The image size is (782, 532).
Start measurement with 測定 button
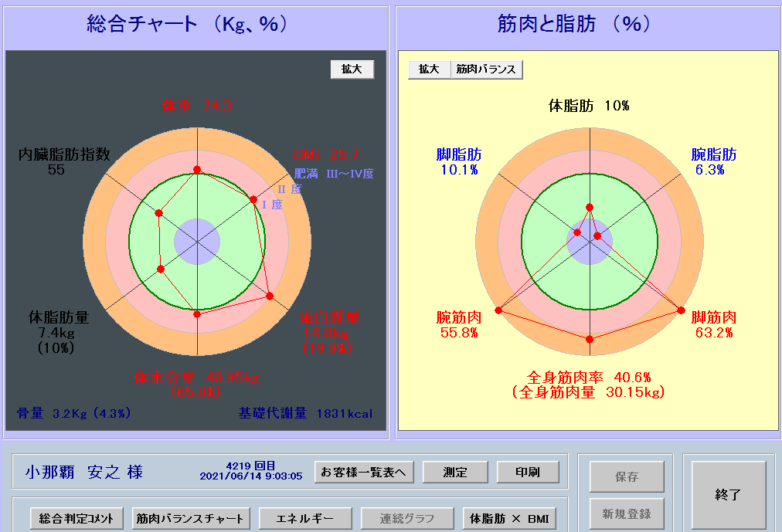pyautogui.click(x=455, y=473)
